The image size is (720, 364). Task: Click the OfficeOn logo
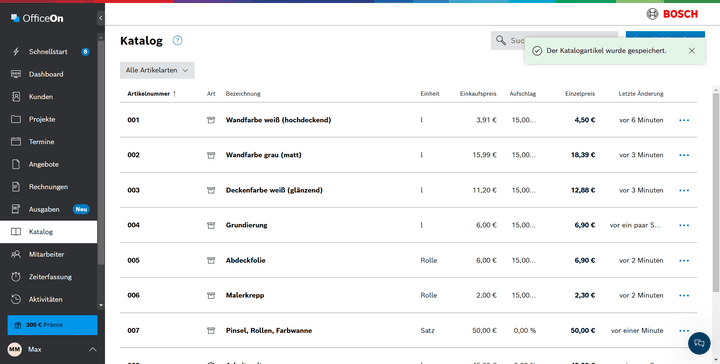37,18
